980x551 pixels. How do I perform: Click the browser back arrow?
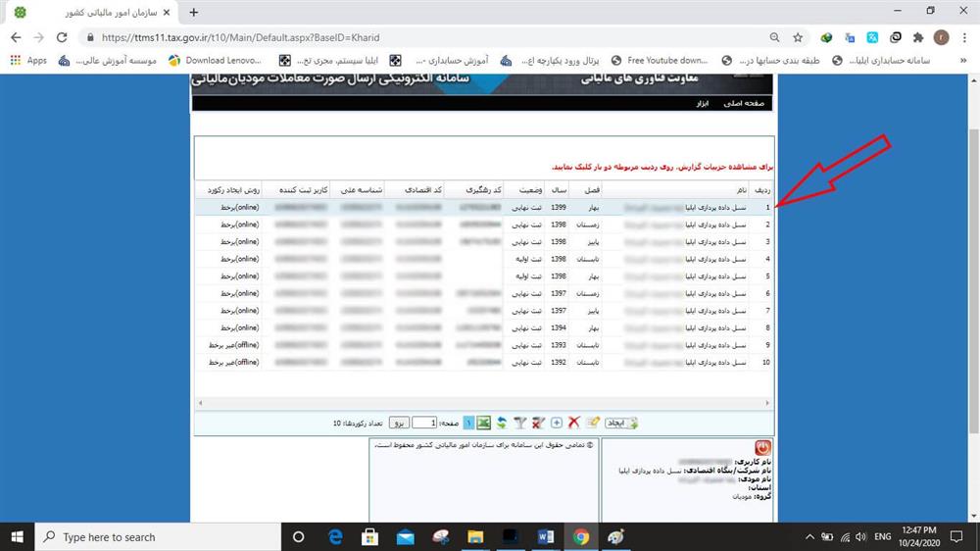[16, 37]
